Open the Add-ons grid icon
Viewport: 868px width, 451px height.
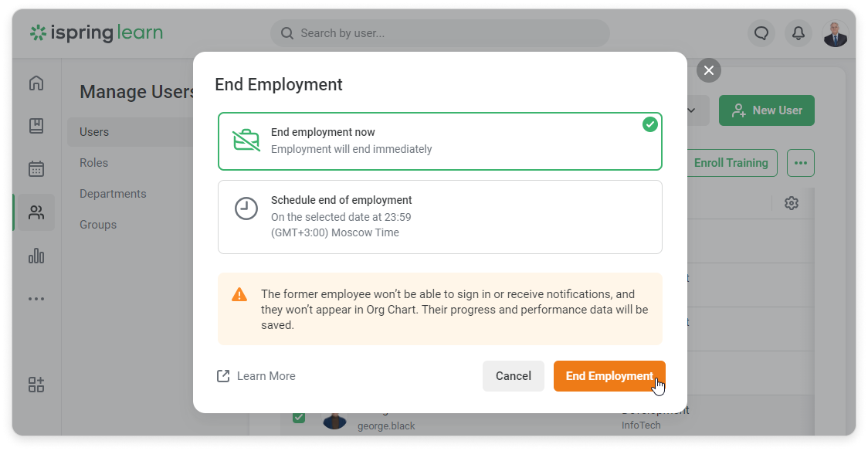click(36, 385)
